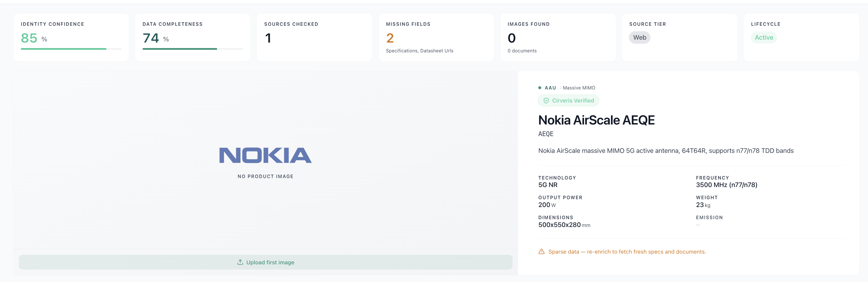Click the Massive MIMO category label
Viewport: 868px width, 282px height.
click(x=579, y=88)
